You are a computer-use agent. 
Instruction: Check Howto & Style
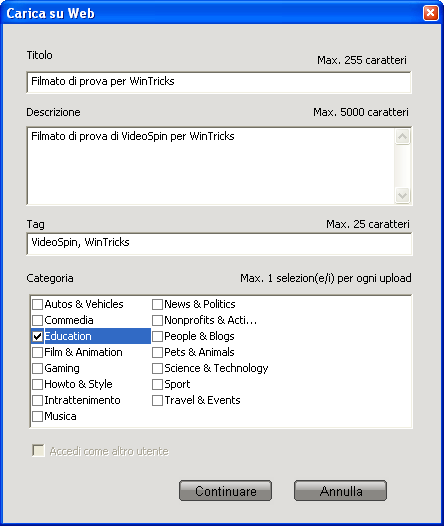pyautogui.click(x=38, y=384)
